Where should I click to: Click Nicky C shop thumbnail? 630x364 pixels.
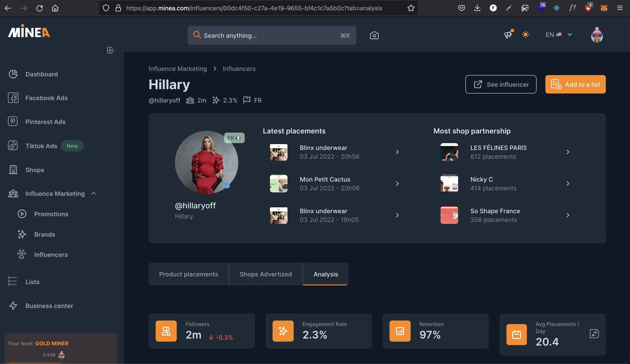[449, 184]
